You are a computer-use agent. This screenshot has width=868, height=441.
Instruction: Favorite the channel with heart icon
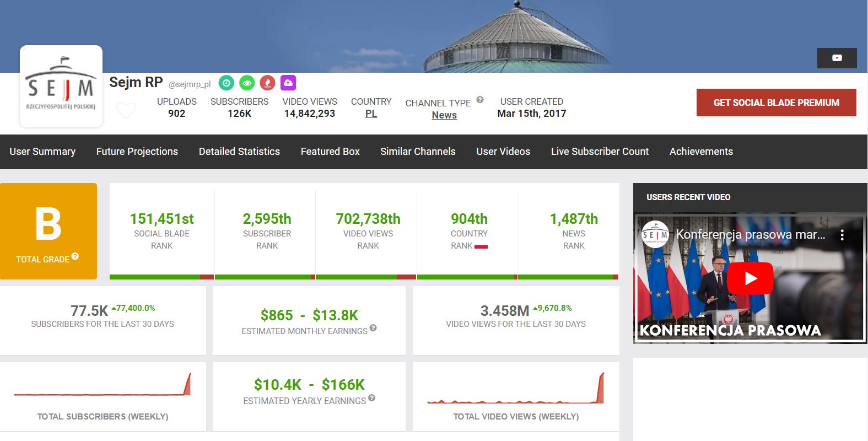point(126,110)
